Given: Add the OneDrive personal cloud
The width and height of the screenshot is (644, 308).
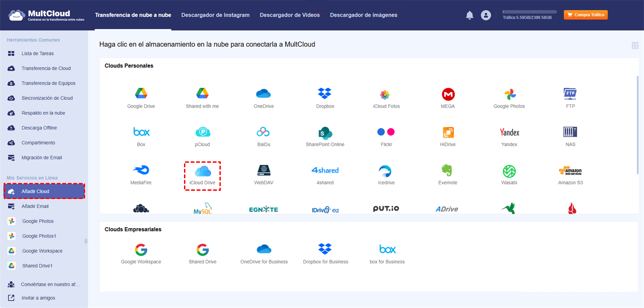Looking at the screenshot, I should click(264, 94).
